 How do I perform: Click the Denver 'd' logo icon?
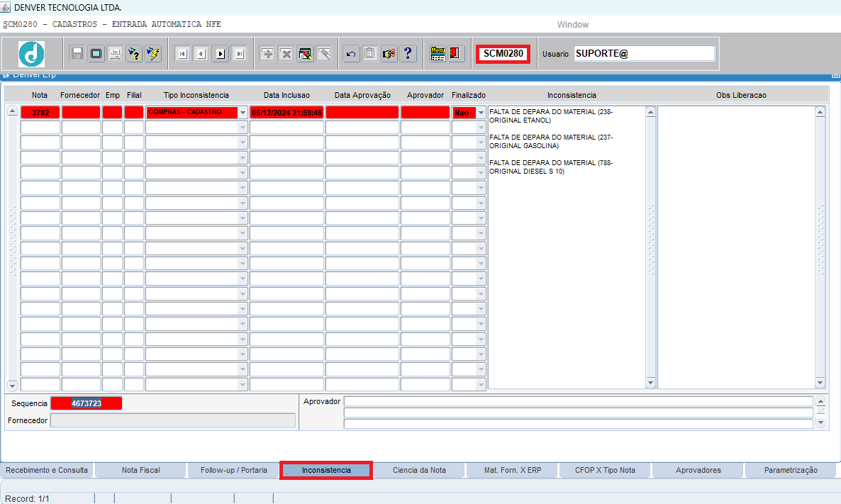coord(32,54)
